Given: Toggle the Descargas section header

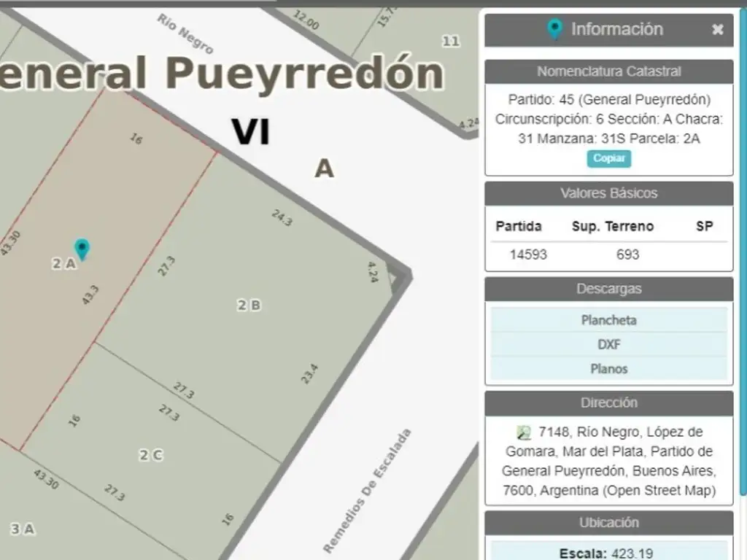Looking at the screenshot, I should point(608,289).
